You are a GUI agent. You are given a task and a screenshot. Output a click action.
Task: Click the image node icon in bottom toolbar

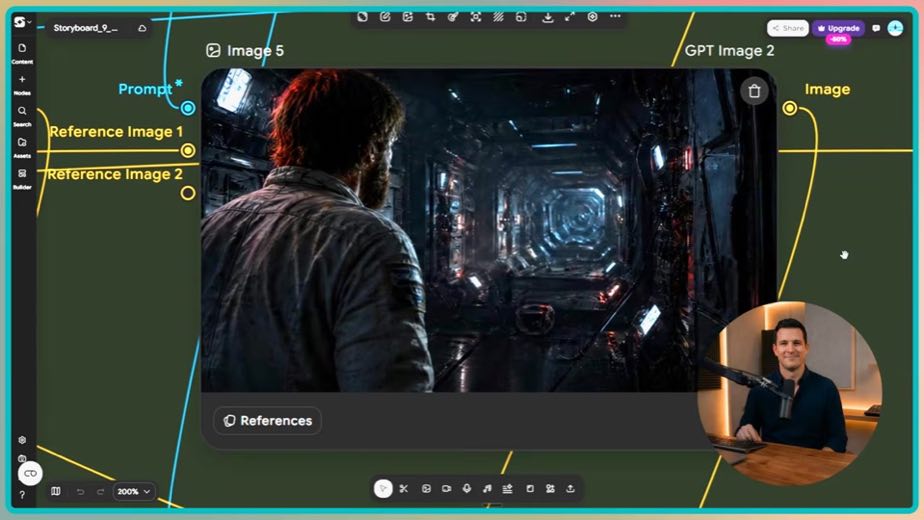(x=426, y=488)
